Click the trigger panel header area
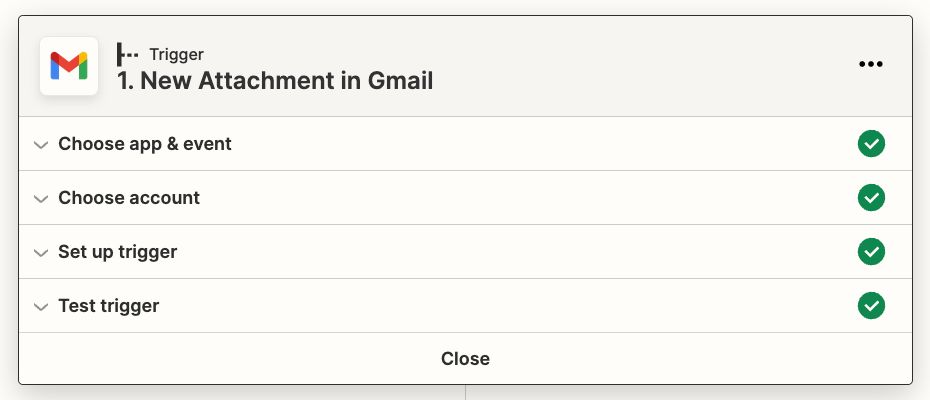930x400 pixels. (466, 66)
